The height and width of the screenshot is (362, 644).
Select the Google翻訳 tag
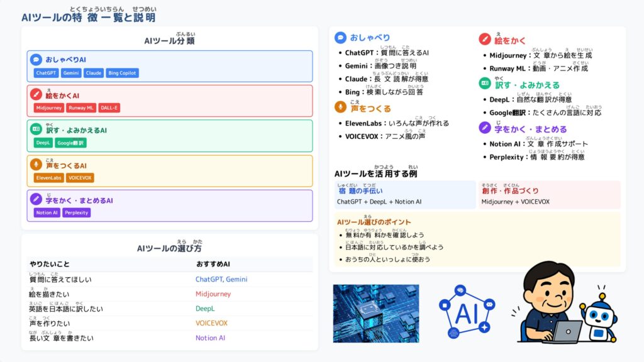pyautogui.click(x=70, y=143)
